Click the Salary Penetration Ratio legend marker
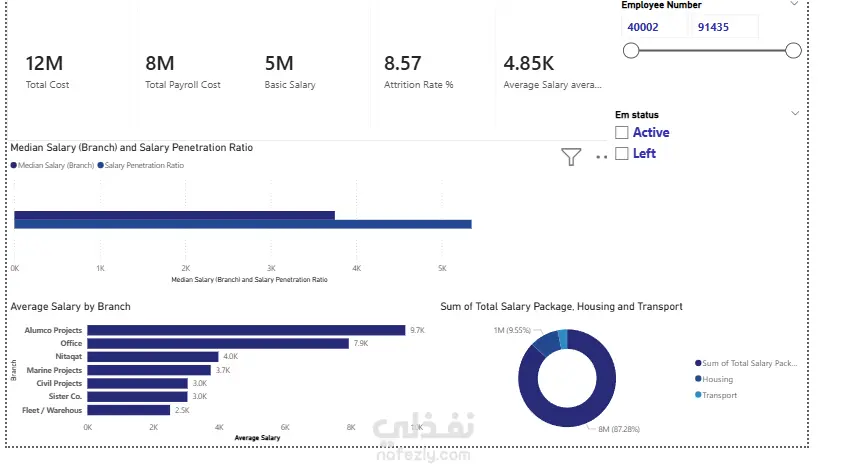The height and width of the screenshot is (464, 847). coord(100,165)
